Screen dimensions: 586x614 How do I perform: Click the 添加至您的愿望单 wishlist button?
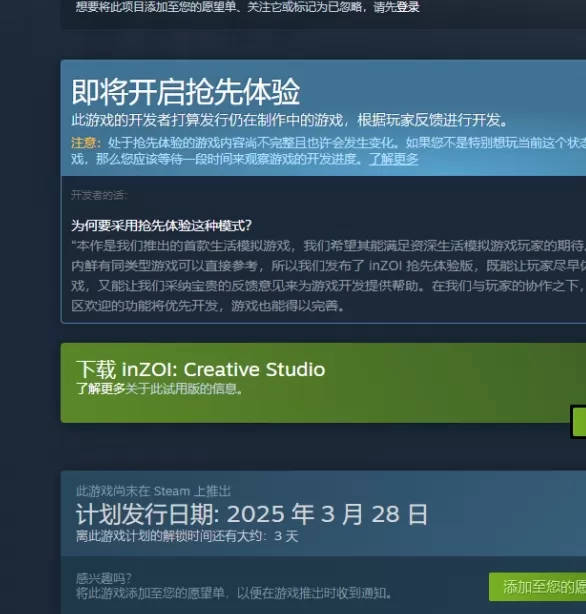click(537, 587)
